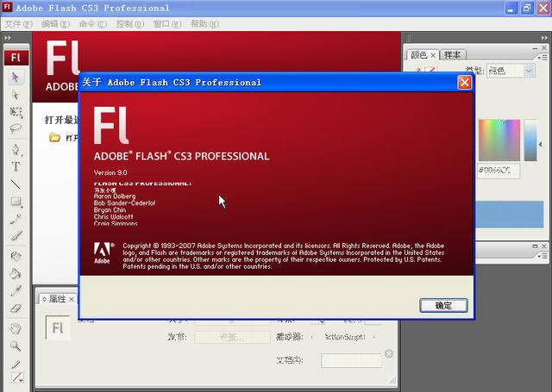Click the name Bob Sander-Cederlof in credits

124,203
